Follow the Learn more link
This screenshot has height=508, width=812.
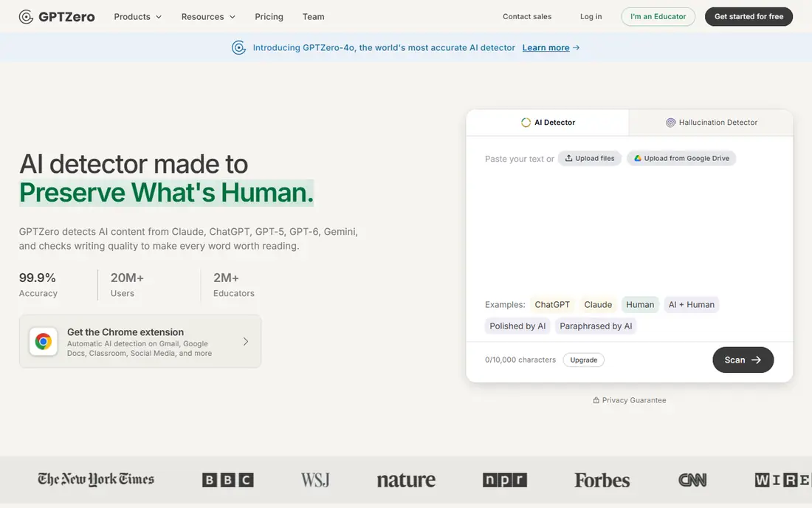(x=546, y=48)
